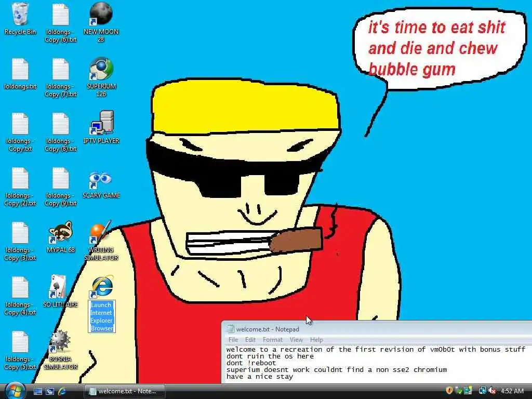The width and height of the screenshot is (532, 399).
Task: Open the security alert shield tray icon
Action: tap(449, 391)
